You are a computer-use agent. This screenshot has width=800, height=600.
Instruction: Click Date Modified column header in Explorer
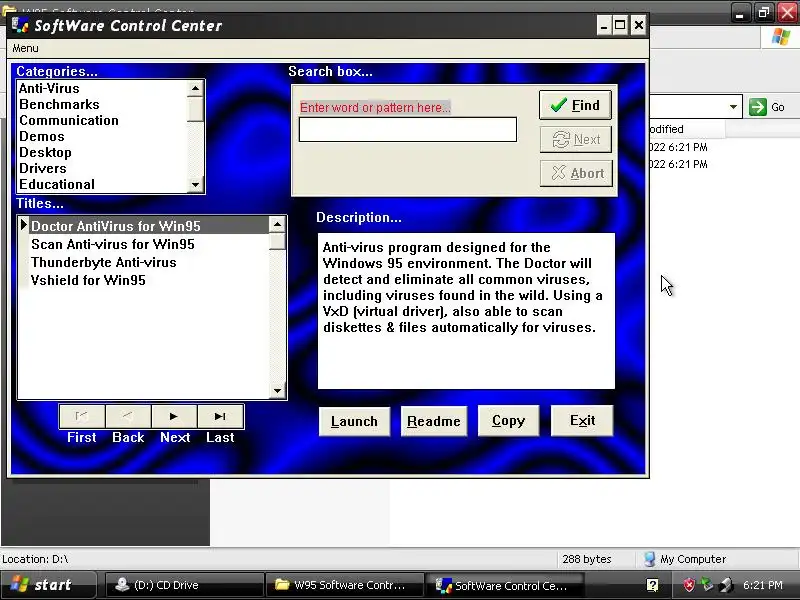pos(687,129)
